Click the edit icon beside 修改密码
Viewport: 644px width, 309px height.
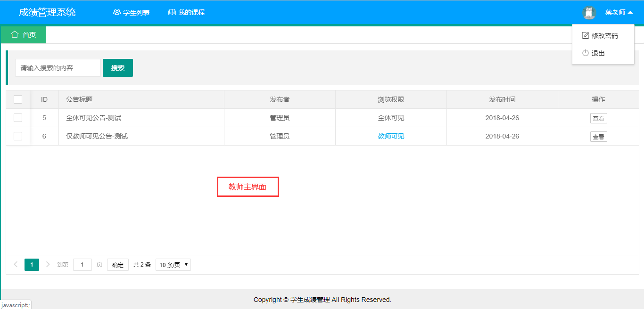click(x=586, y=35)
